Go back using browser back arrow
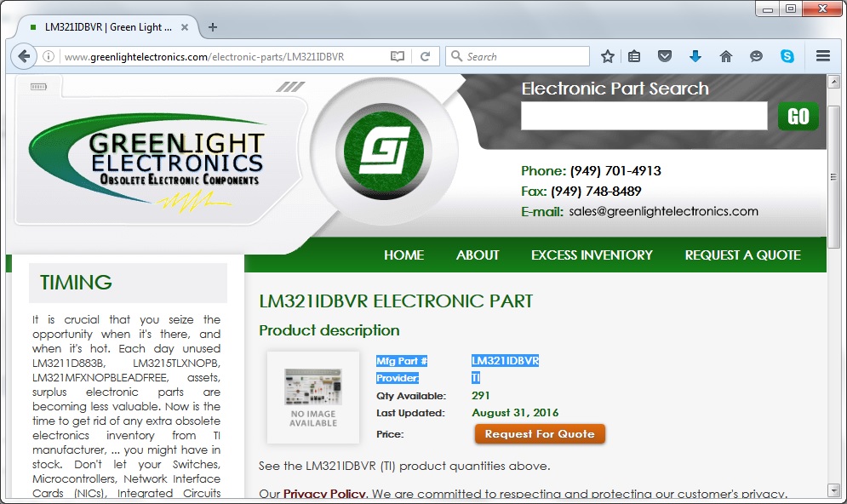Viewport: 847px width, 504px height. [24, 56]
